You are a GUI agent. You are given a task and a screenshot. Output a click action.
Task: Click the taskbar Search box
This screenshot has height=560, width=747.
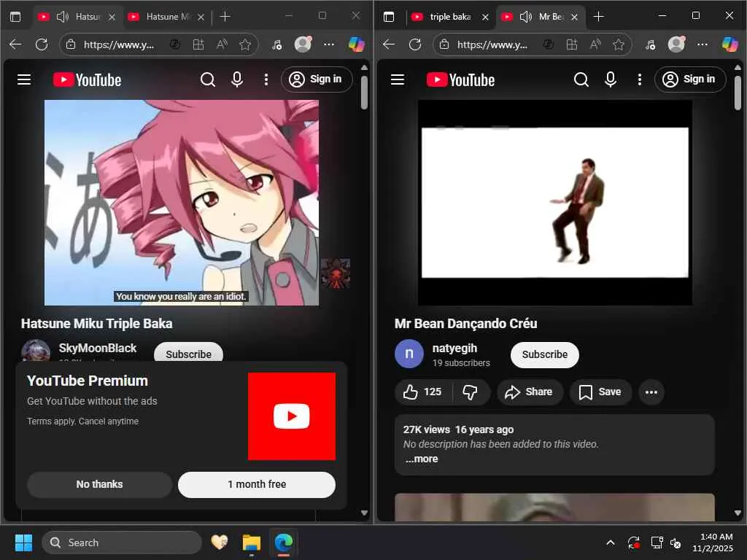[122, 542]
